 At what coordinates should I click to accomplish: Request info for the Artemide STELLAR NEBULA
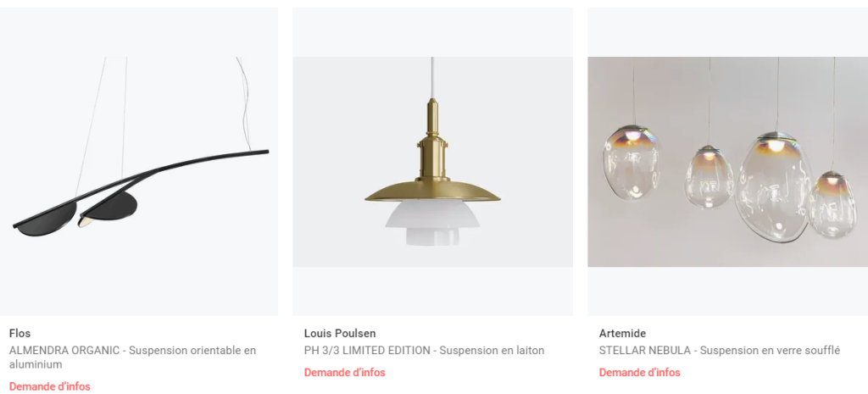tap(639, 373)
